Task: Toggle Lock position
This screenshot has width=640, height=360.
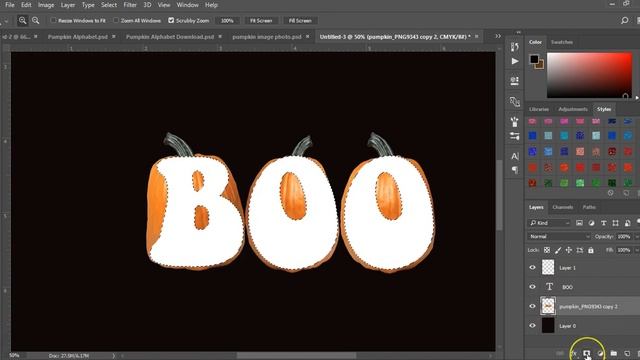Action: pyautogui.click(x=569, y=250)
